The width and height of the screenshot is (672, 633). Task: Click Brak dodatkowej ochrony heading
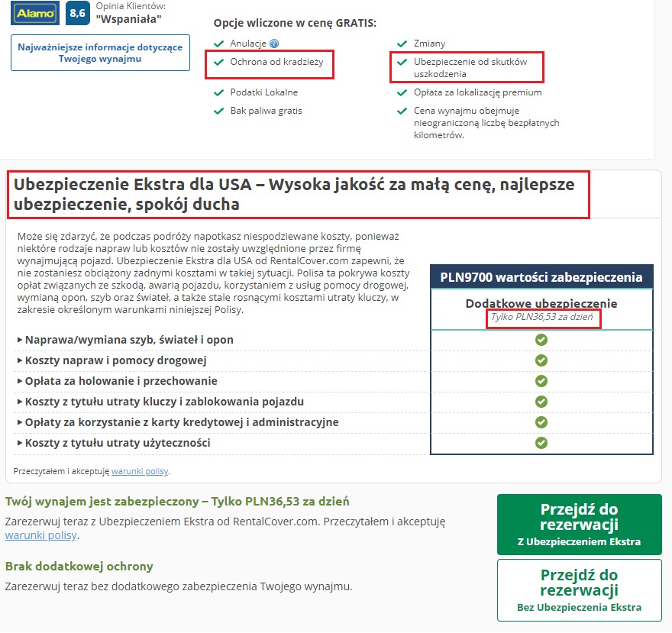[79, 567]
